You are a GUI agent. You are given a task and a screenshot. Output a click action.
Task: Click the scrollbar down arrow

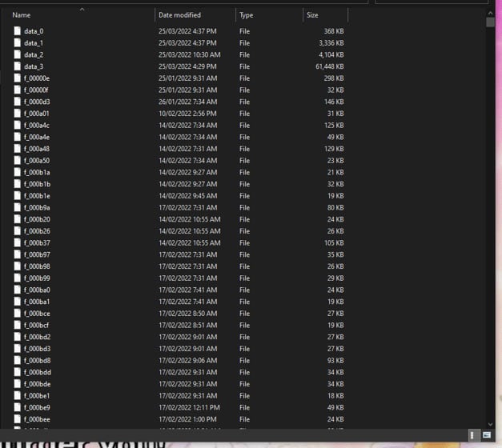click(490, 424)
